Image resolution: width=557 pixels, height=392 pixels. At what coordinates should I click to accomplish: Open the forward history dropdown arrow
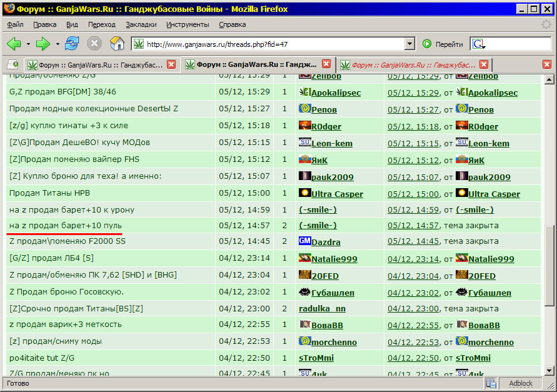pos(57,44)
